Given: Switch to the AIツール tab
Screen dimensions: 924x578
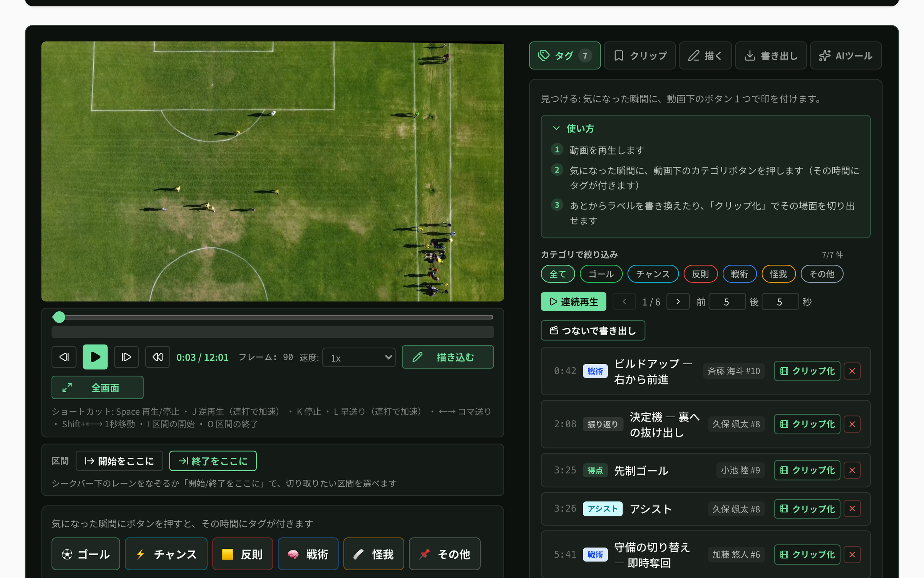Looking at the screenshot, I should (x=846, y=55).
